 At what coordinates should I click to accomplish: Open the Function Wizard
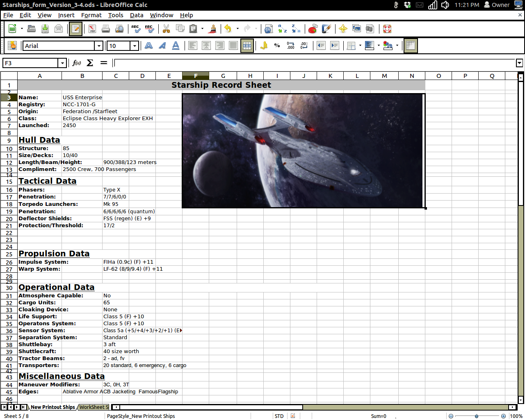(x=76, y=63)
